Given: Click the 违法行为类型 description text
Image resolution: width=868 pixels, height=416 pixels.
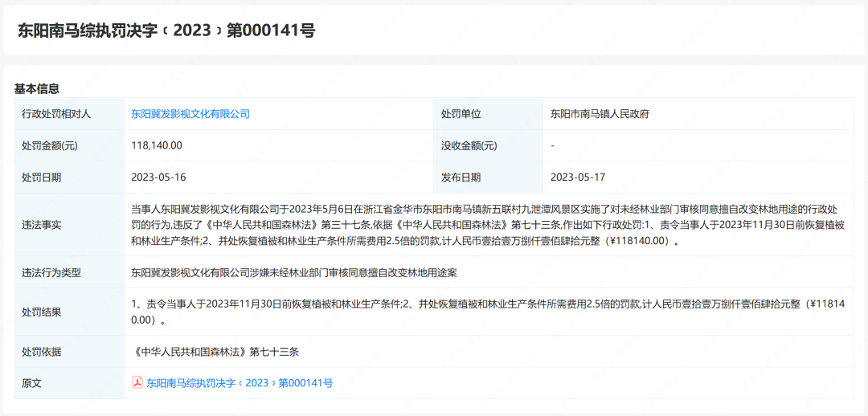Looking at the screenshot, I should point(294,272).
